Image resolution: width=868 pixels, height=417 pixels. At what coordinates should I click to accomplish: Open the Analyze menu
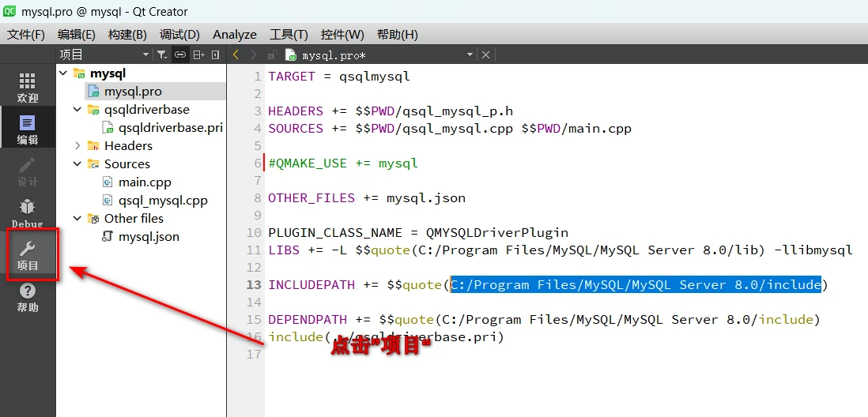pos(235,34)
